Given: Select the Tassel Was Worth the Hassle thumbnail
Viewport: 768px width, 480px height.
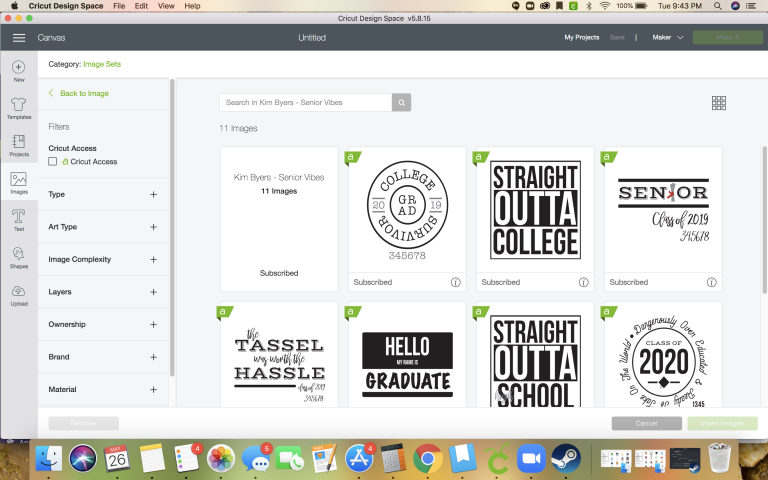Looking at the screenshot, I should [x=279, y=355].
